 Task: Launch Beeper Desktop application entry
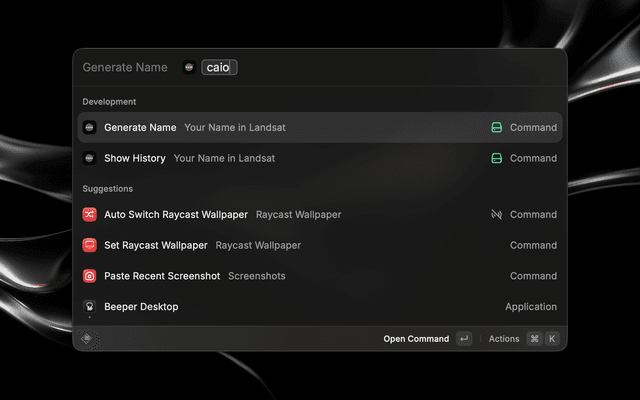tap(320, 307)
